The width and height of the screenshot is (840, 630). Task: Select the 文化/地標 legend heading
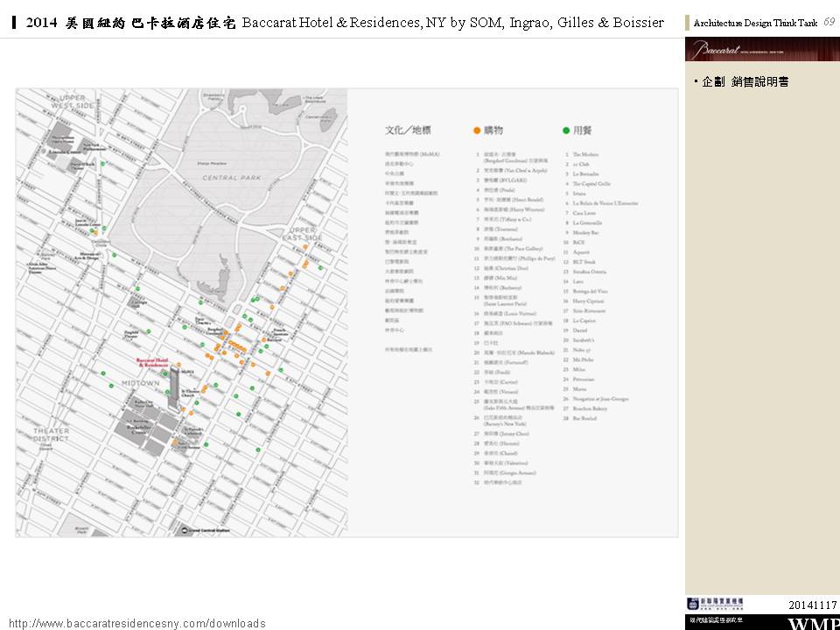coord(408,130)
